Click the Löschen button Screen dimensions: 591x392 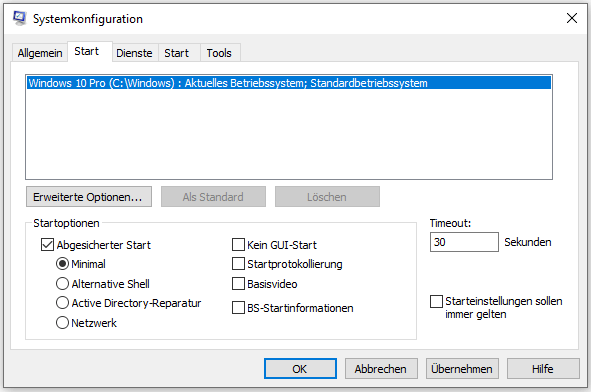tap(327, 197)
